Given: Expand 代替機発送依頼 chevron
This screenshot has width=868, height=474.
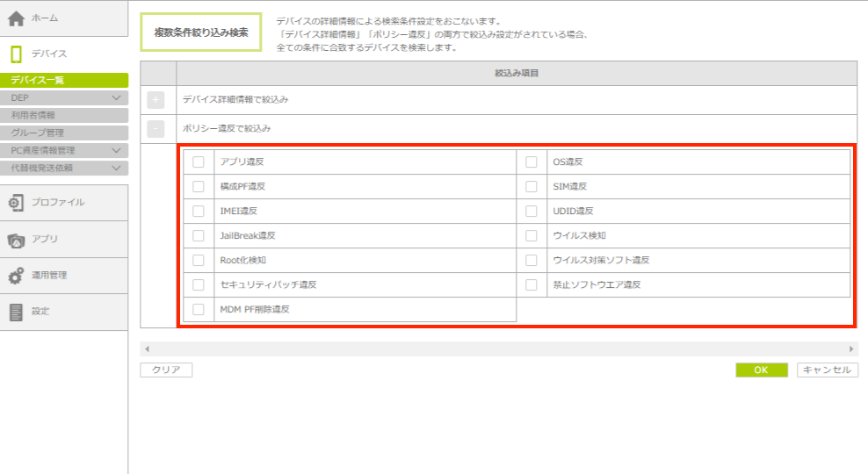Looking at the screenshot, I should (118, 168).
